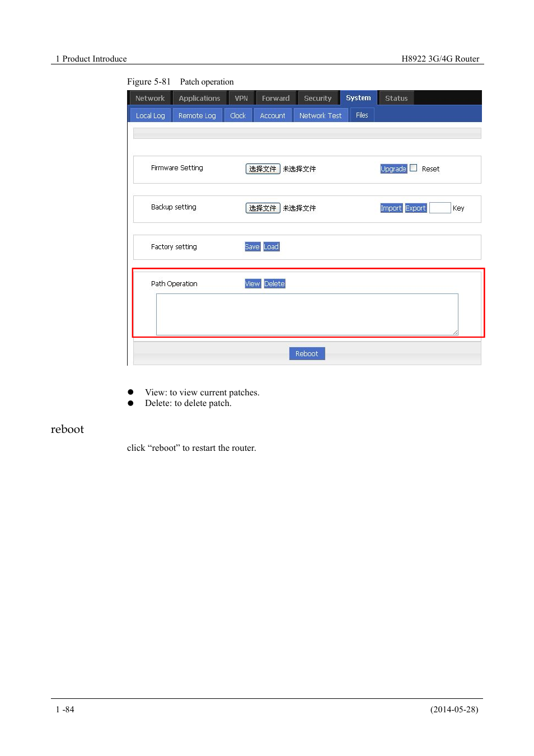Click the 'H8922 3G/4G Router' header text

point(441,59)
